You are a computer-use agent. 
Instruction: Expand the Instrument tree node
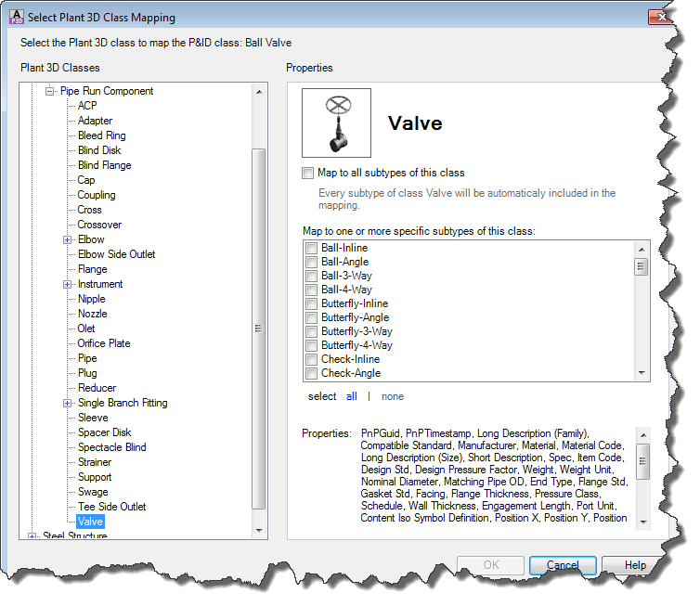pyautogui.click(x=68, y=284)
